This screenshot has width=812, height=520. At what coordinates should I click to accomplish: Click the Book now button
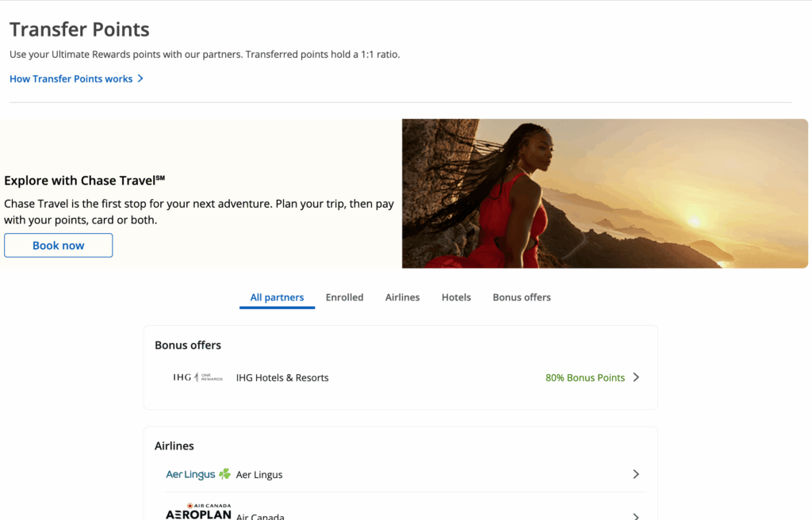59,245
